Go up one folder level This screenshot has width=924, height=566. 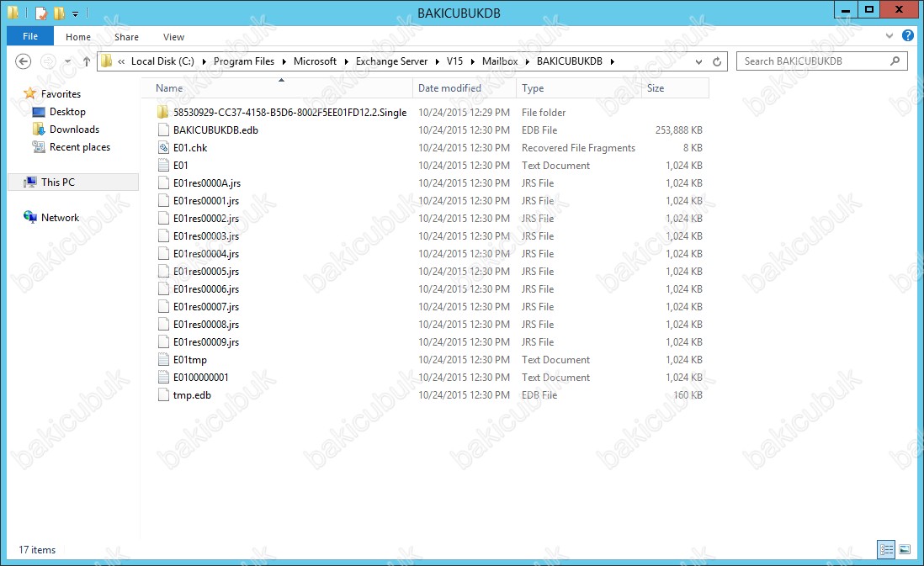pyautogui.click(x=87, y=61)
